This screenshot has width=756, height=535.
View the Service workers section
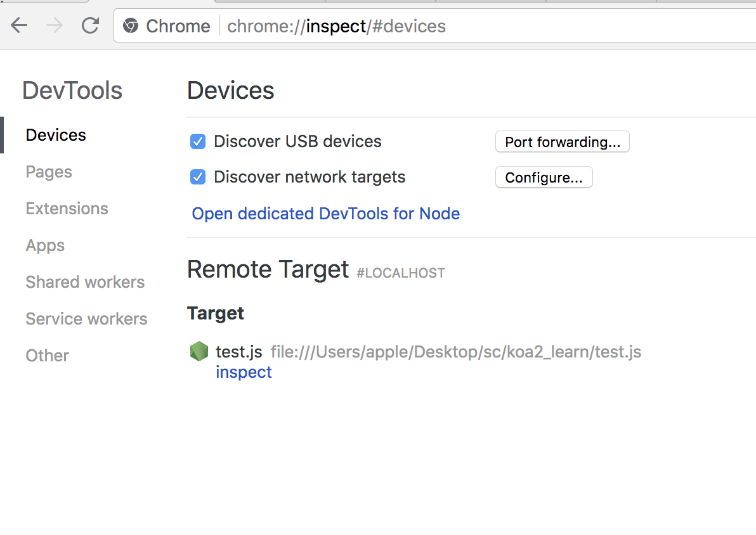(x=86, y=319)
